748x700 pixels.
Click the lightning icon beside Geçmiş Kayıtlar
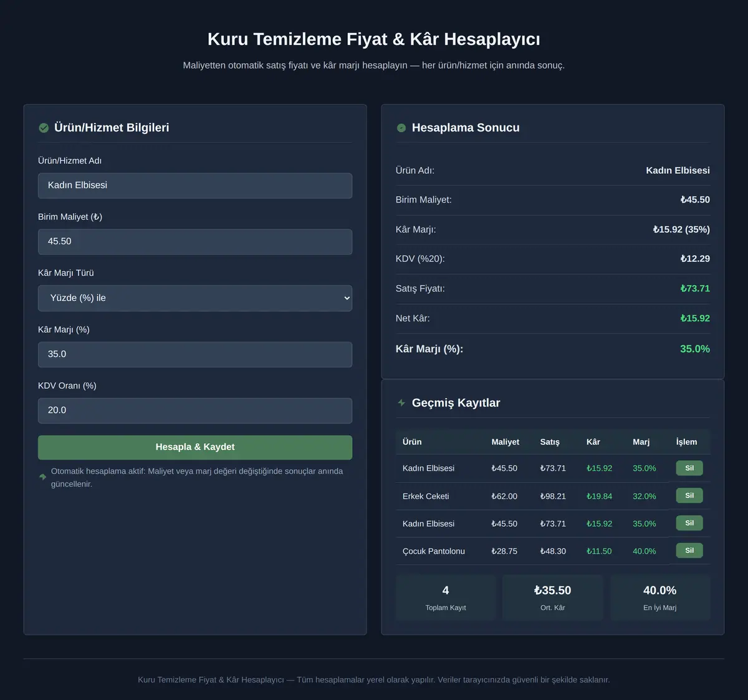(401, 403)
